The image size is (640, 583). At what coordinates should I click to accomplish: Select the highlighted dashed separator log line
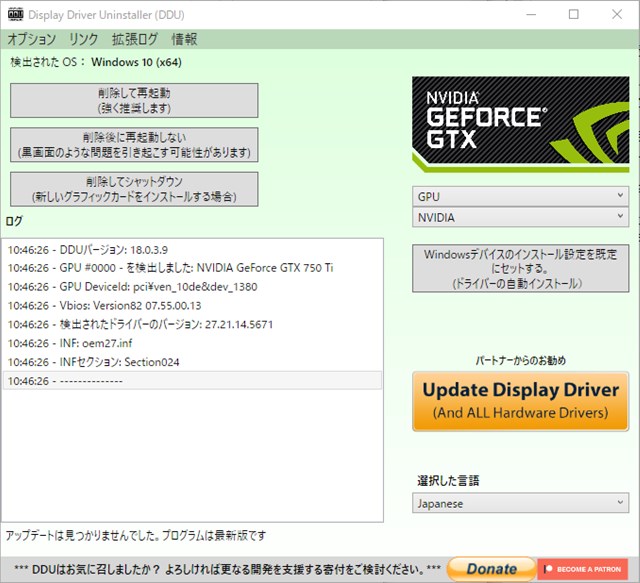click(x=192, y=381)
